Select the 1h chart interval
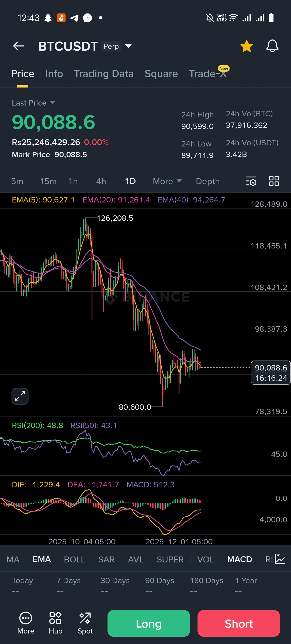The width and height of the screenshot is (291, 644). pyautogui.click(x=73, y=181)
